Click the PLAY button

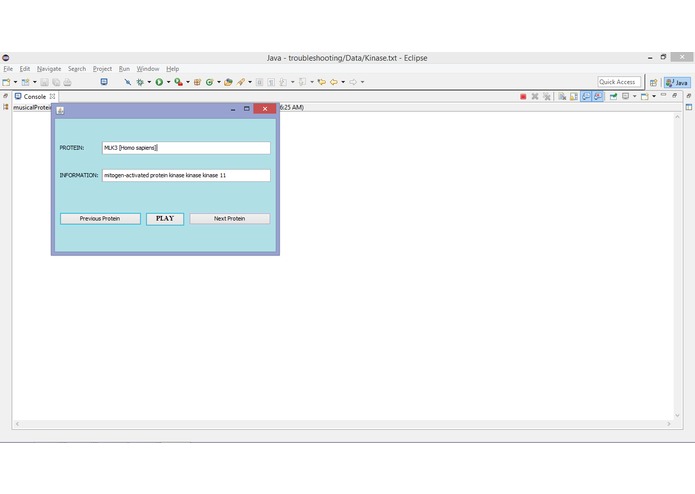165,219
